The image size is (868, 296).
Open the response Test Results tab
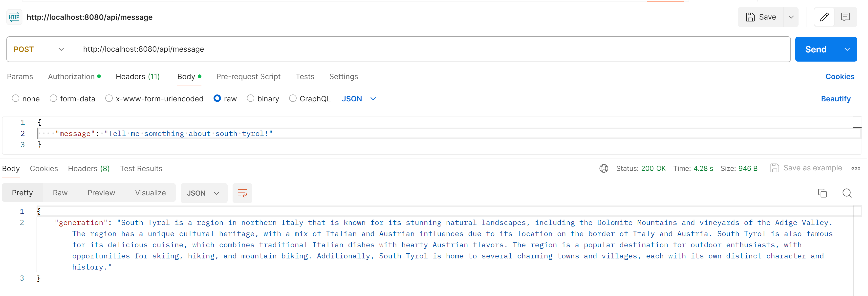tap(141, 169)
